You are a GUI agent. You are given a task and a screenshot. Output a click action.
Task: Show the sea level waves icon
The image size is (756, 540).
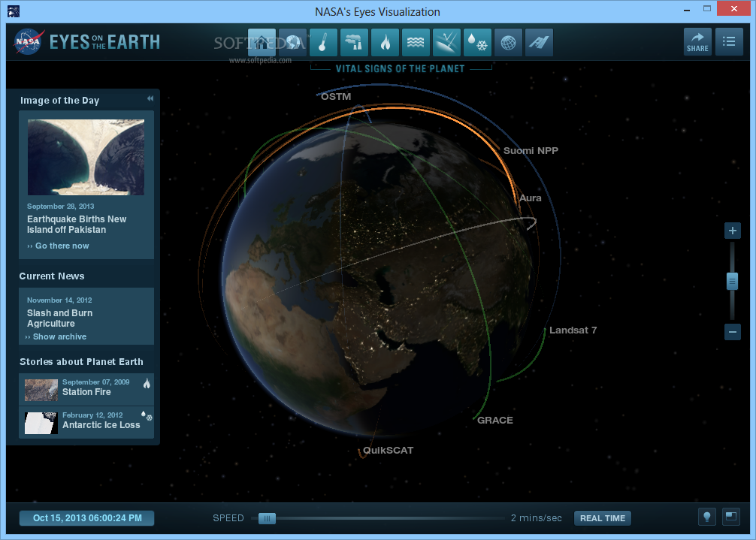coord(416,42)
